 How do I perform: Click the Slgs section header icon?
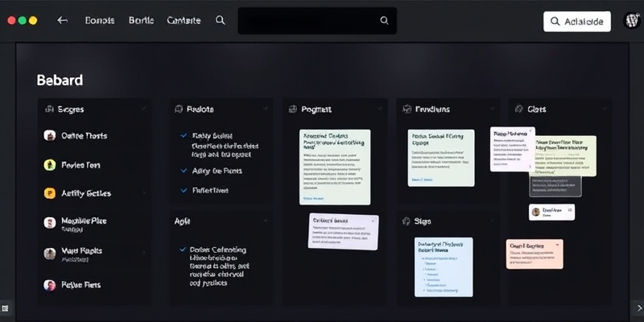406,220
